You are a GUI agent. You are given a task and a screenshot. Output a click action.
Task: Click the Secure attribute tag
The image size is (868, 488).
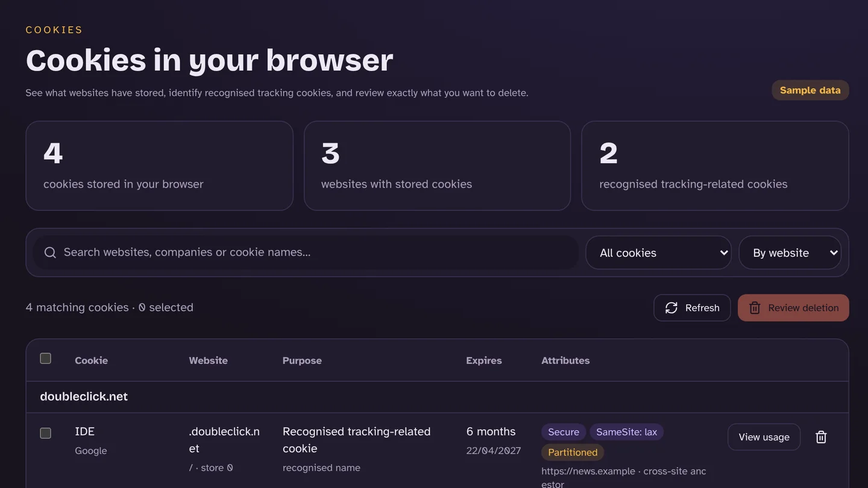[x=564, y=432]
